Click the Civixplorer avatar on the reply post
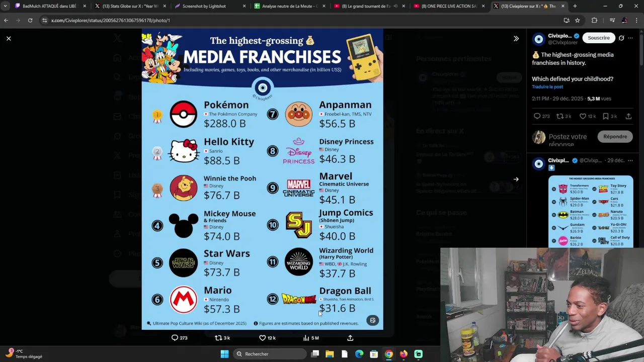The width and height of the screenshot is (644, 362). (x=539, y=163)
